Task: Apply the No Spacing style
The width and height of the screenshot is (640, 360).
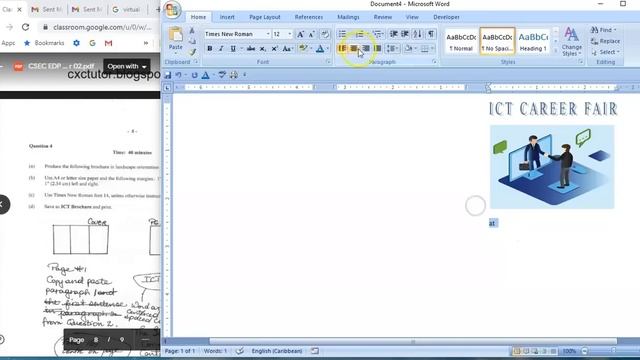Action: coord(497,41)
